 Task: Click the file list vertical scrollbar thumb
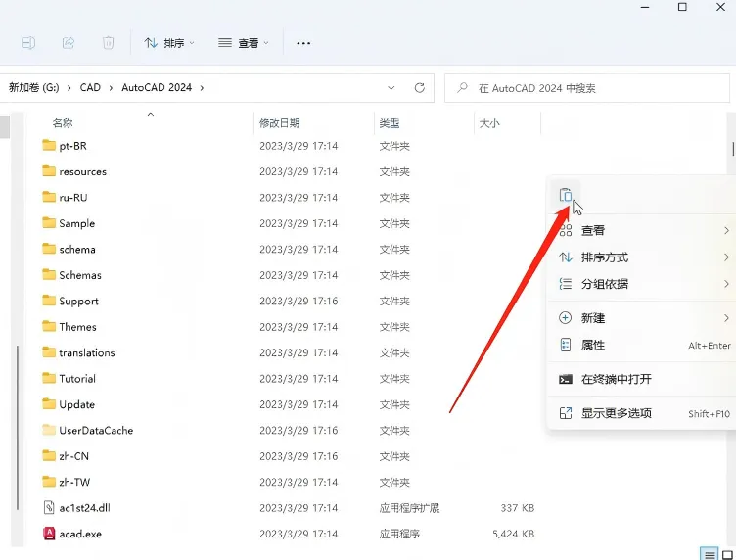(x=733, y=149)
